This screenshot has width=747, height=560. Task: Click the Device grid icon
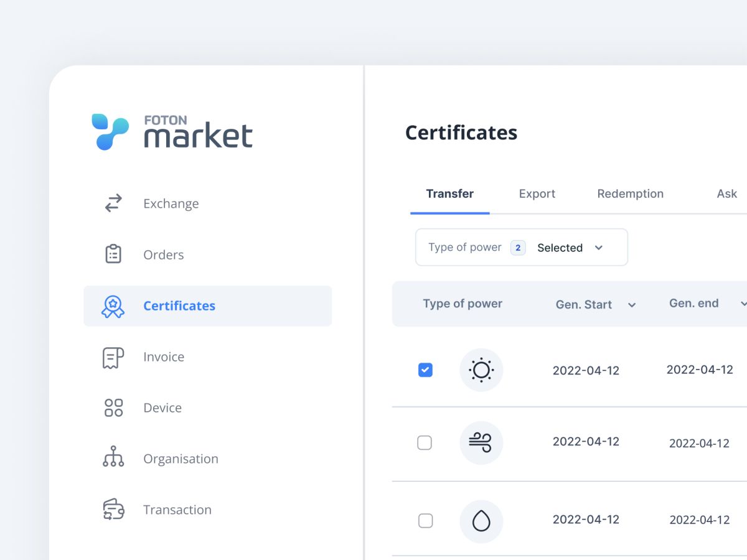113,408
